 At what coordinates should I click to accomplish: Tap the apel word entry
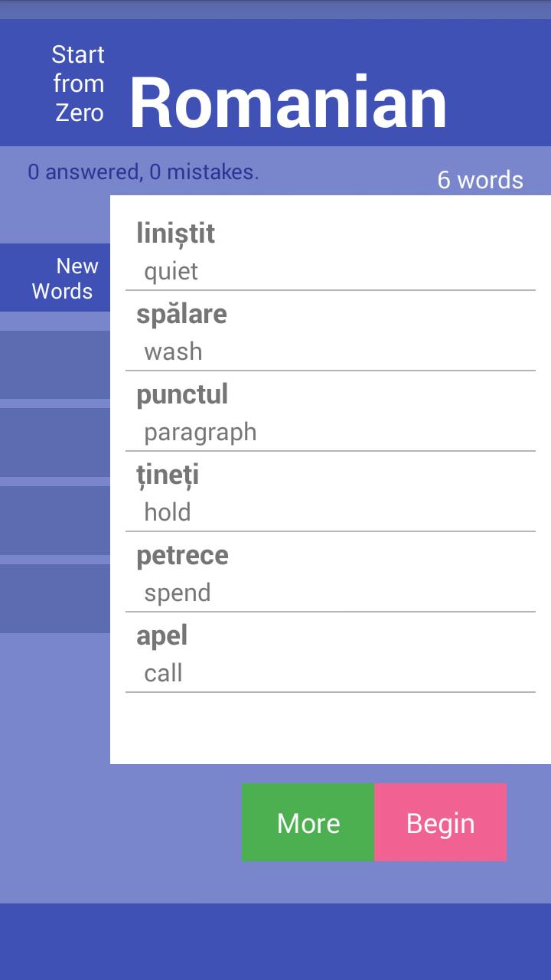pyautogui.click(x=331, y=653)
